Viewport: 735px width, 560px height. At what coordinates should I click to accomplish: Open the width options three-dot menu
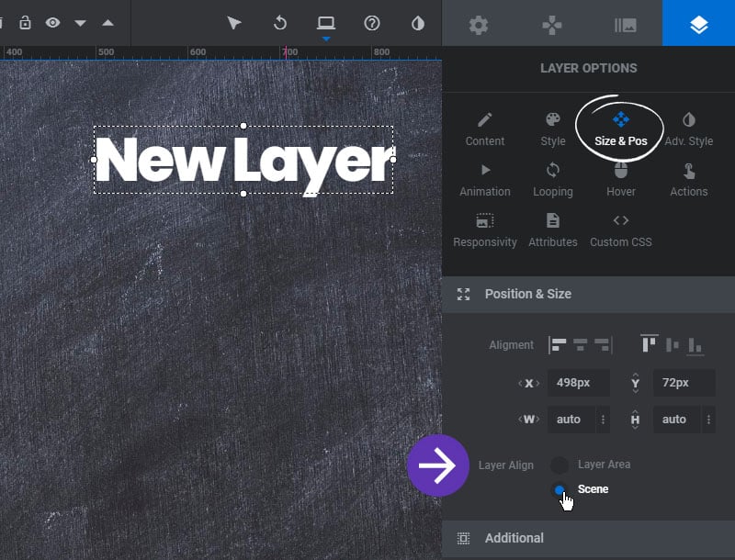click(603, 419)
